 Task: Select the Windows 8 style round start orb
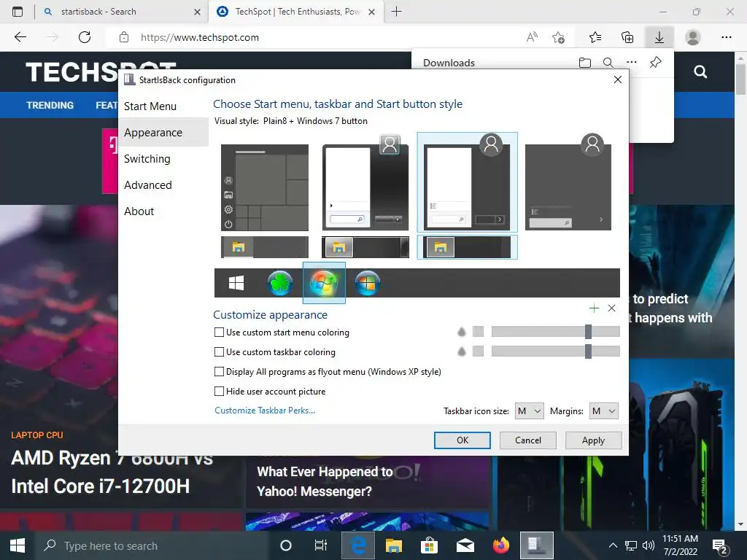368,283
